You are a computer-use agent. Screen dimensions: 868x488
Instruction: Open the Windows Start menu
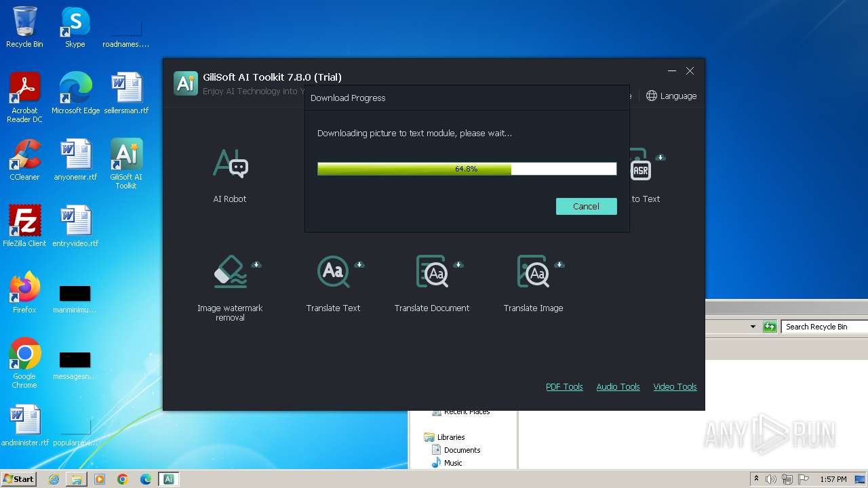(x=19, y=479)
